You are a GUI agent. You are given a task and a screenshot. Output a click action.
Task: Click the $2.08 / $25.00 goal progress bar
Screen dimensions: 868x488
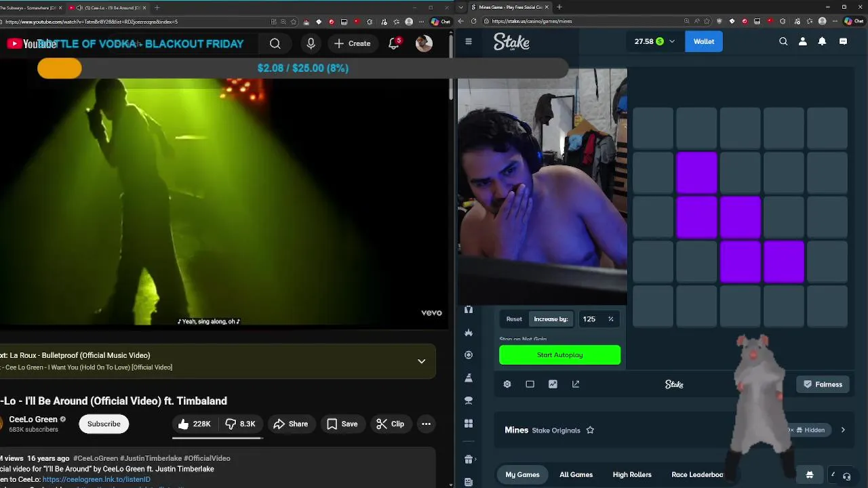302,68
